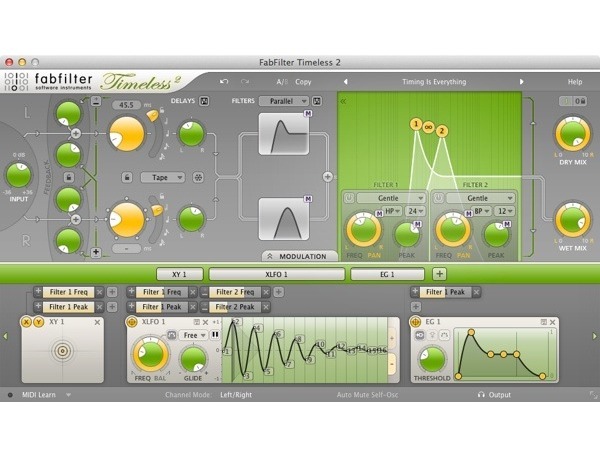600x458 pixels.
Task: Select the XY 1 modulation tab
Action: pos(179,274)
